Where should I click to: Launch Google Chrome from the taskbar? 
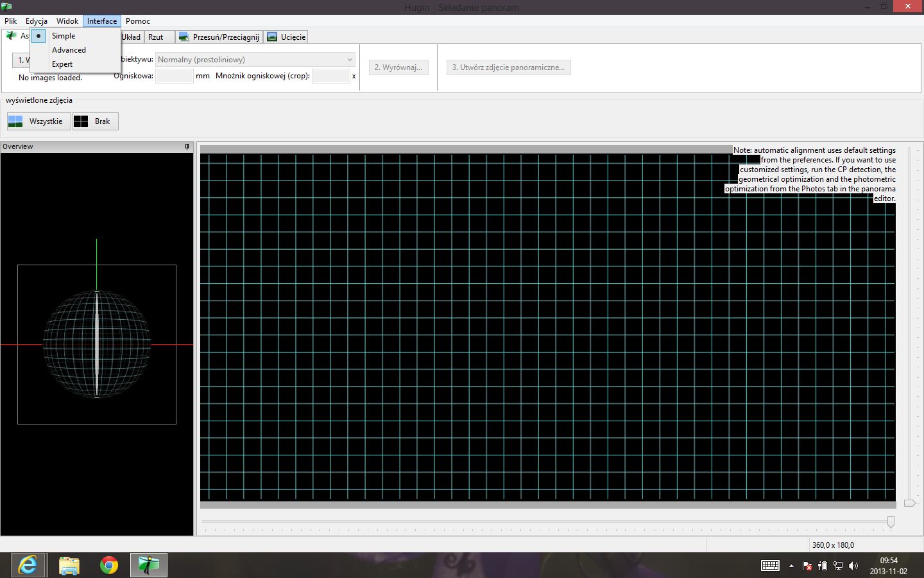(x=109, y=565)
